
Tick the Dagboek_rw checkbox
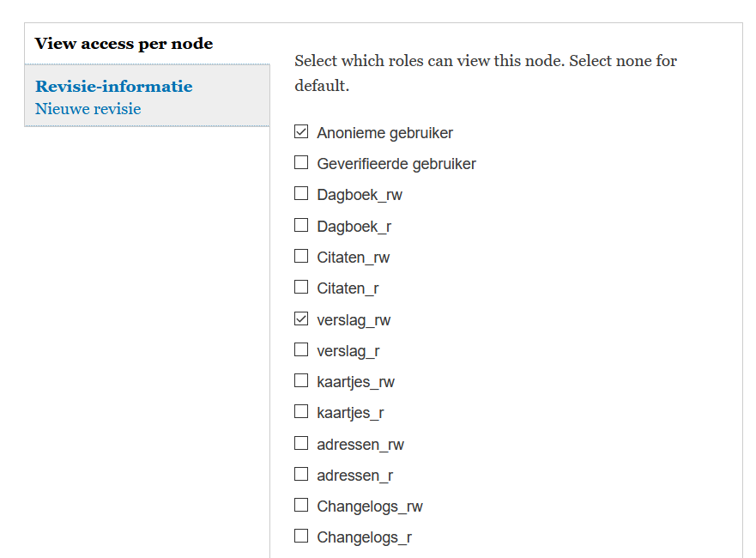tap(301, 194)
